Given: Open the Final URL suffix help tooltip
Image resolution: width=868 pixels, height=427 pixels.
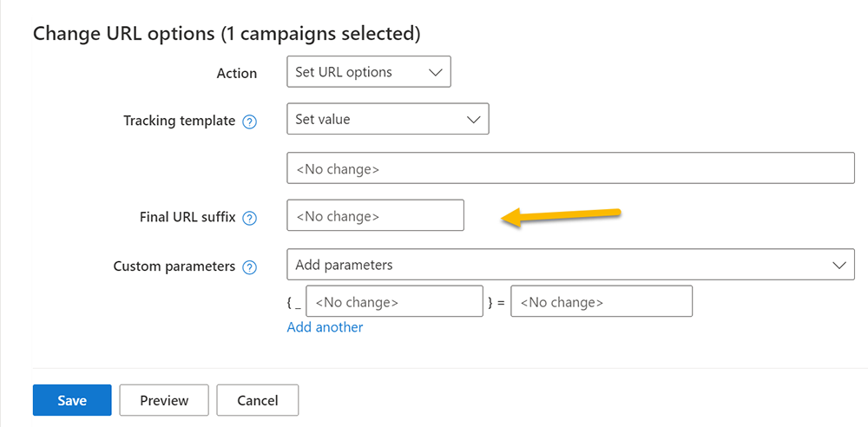Looking at the screenshot, I should coord(250,218).
